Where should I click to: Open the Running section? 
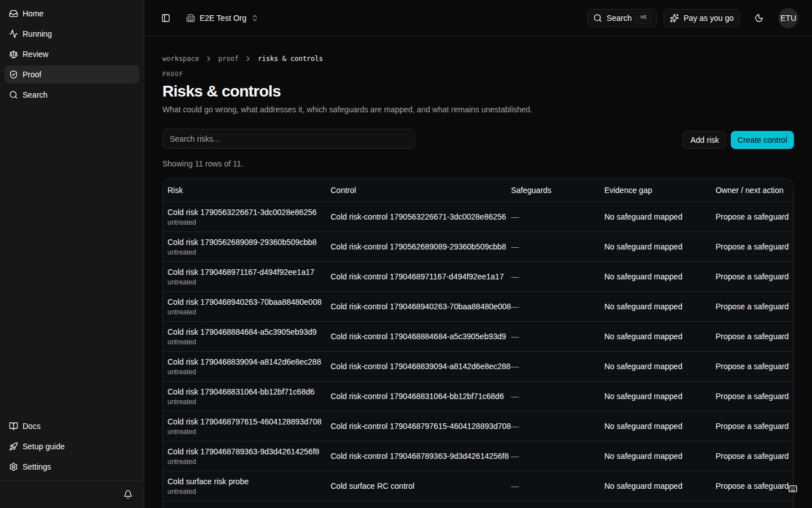click(72, 34)
